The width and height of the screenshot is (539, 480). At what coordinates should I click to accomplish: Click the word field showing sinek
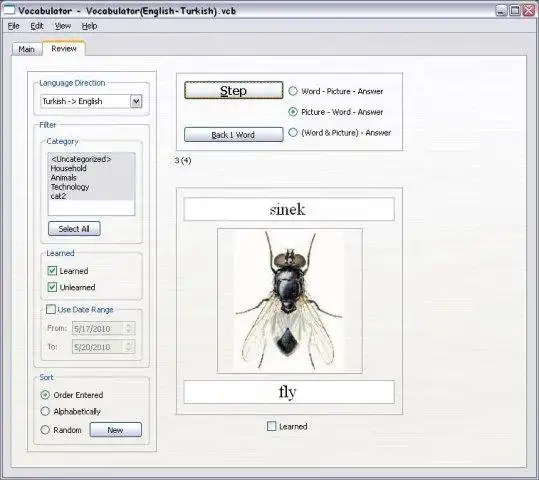pos(289,209)
